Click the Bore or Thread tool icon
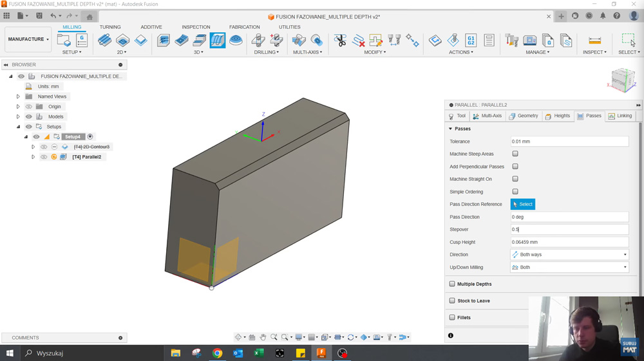This screenshot has width=644, height=361. click(276, 40)
